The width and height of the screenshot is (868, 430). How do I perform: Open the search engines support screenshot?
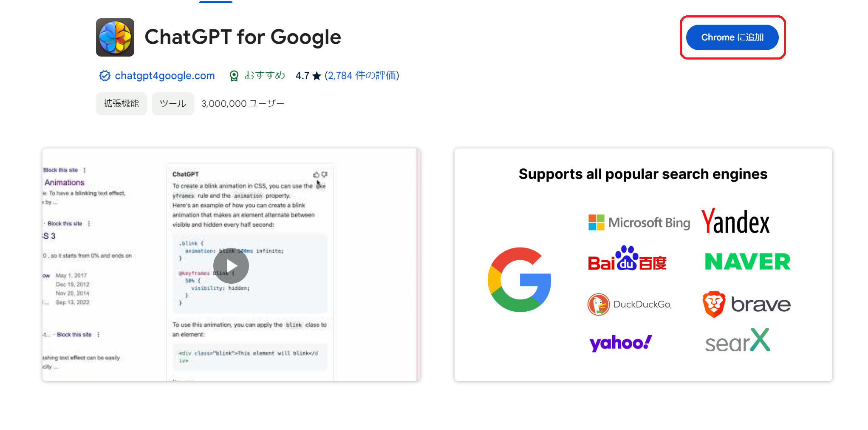tap(643, 265)
